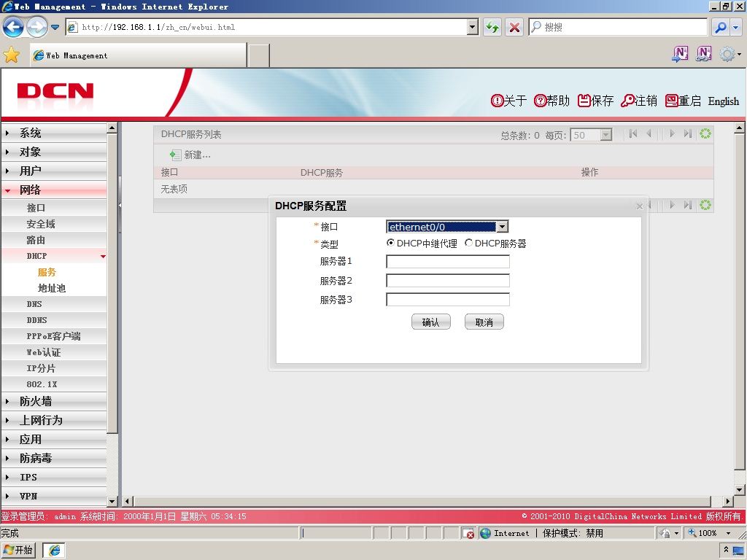Image resolution: width=747 pixels, height=560 pixels.
Task: Select the DHCP服务器 radio button
Action: [468, 243]
